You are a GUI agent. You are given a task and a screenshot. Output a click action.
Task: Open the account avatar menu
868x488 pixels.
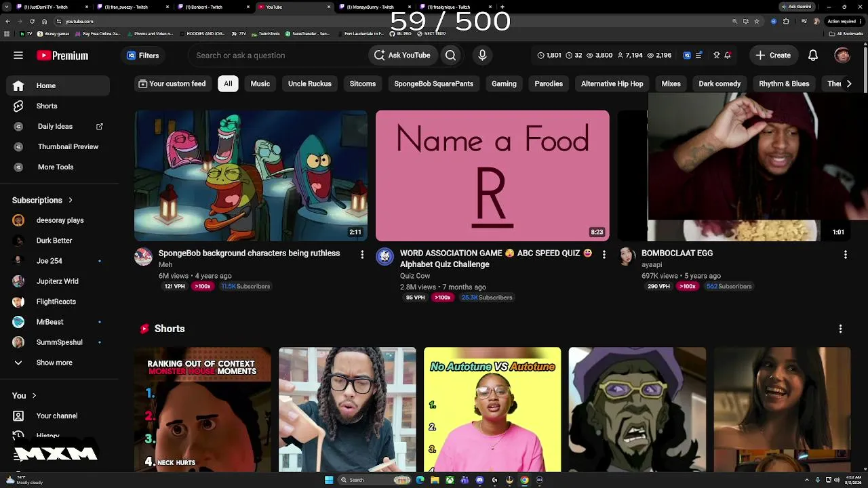842,56
